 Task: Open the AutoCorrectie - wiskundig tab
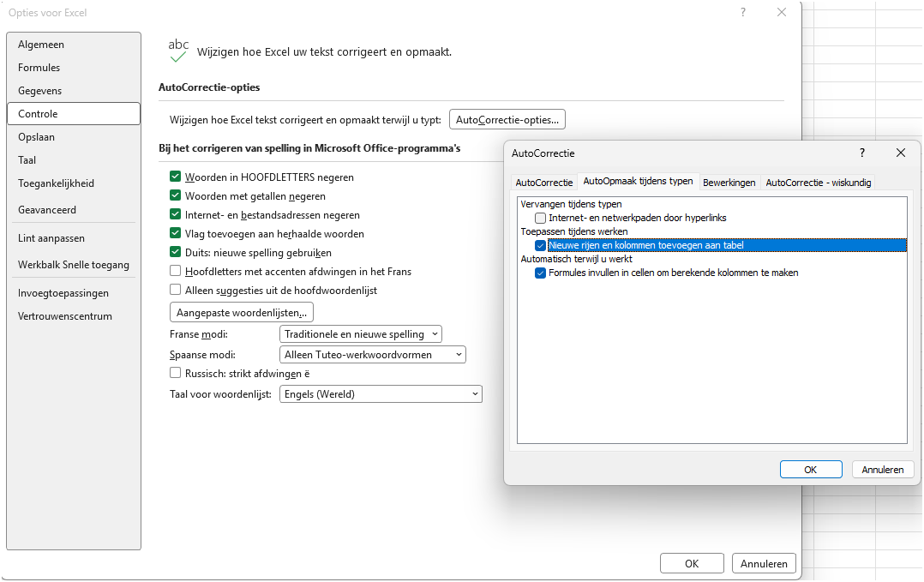click(818, 183)
